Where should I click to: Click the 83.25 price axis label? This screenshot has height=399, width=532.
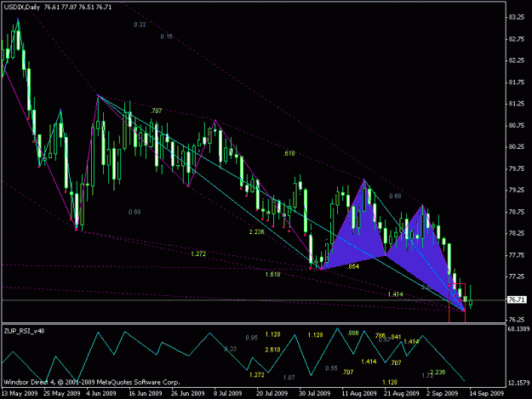(x=517, y=17)
